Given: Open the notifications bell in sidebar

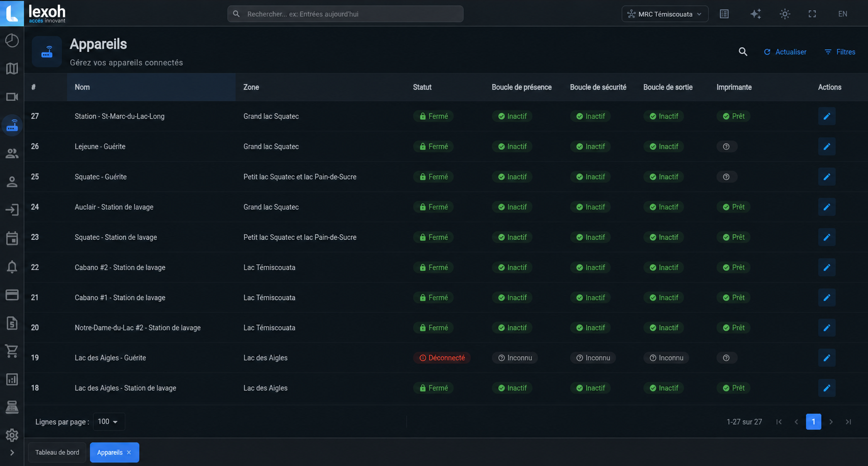Looking at the screenshot, I should click(x=12, y=267).
